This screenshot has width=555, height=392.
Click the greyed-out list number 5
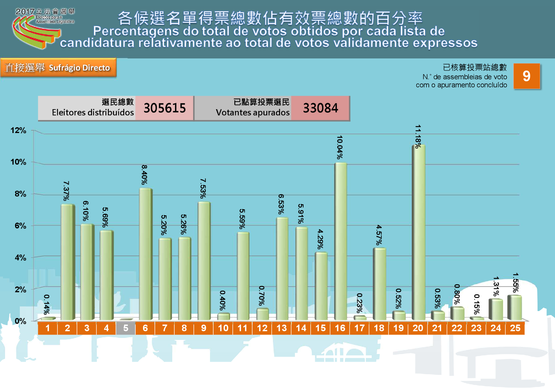click(126, 328)
